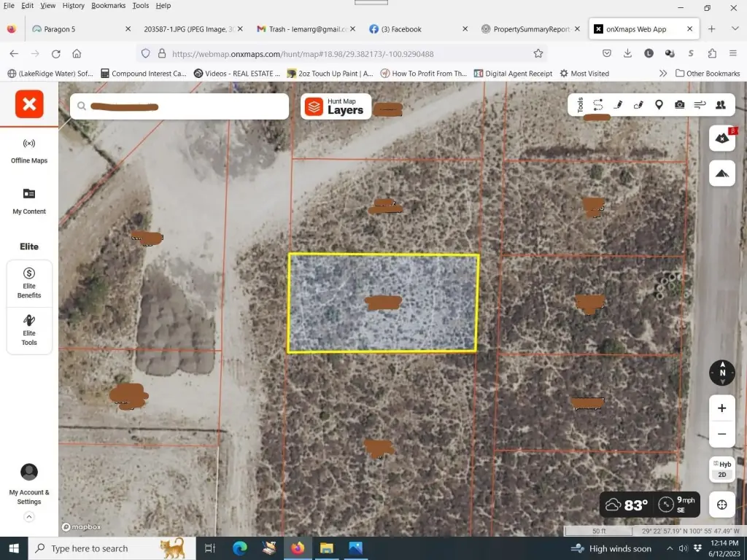Switch to the PropertySummaryReport tab
Viewport: 747px width, 560px height.
point(531,29)
